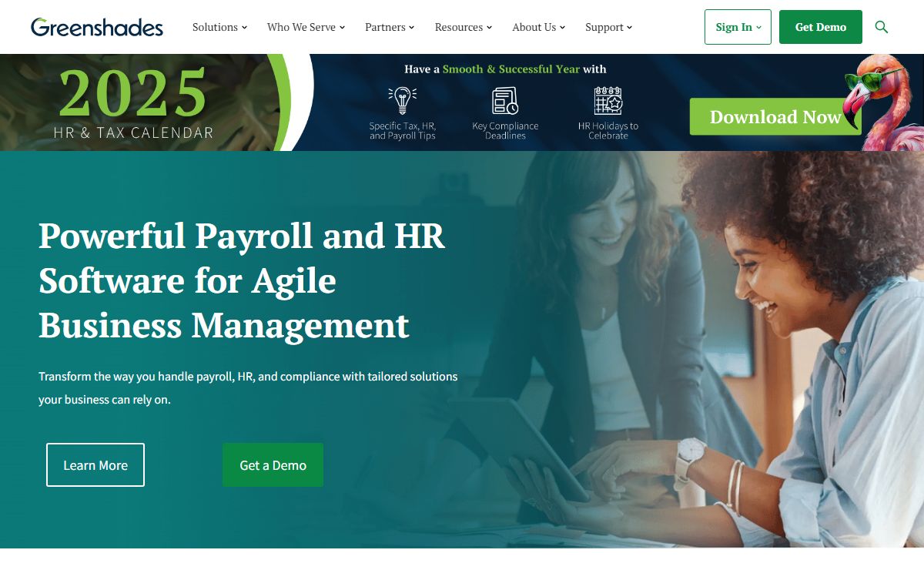
Task: Click the lightbulb tips icon
Action: point(402,101)
